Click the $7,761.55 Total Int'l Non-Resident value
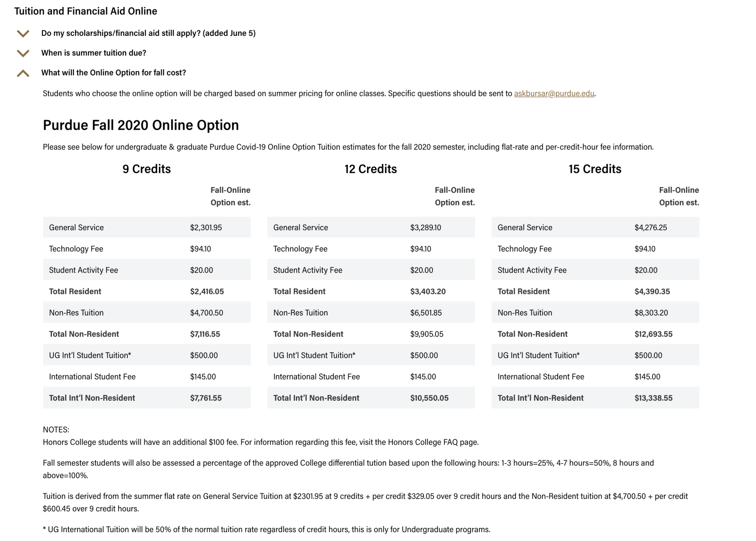Image resolution: width=756 pixels, height=541 pixels. click(x=206, y=398)
